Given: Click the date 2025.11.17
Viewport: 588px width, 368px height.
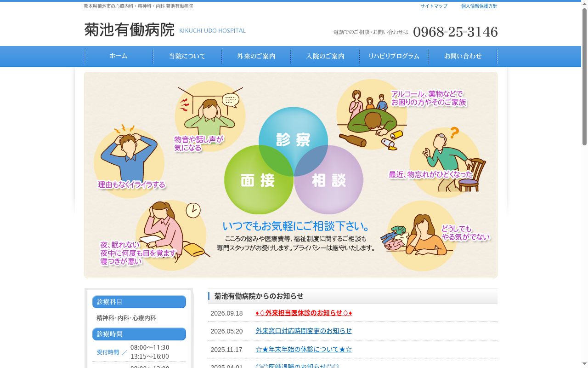Looking at the screenshot, I should 226,350.
